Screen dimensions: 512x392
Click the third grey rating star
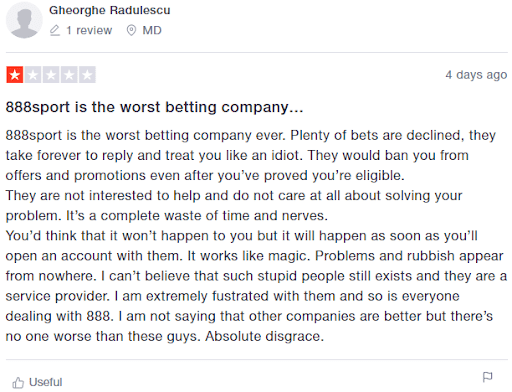click(51, 75)
